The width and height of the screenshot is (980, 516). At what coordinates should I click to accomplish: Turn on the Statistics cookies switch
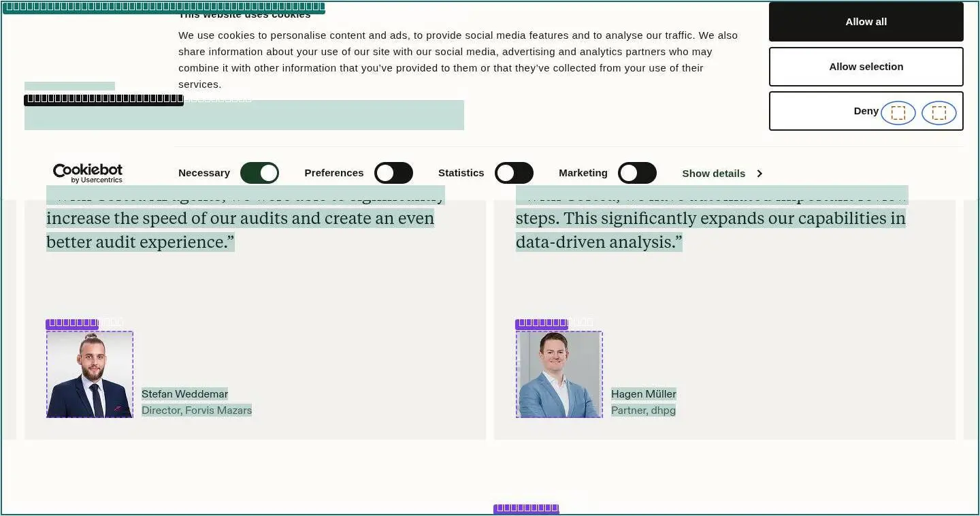point(514,173)
